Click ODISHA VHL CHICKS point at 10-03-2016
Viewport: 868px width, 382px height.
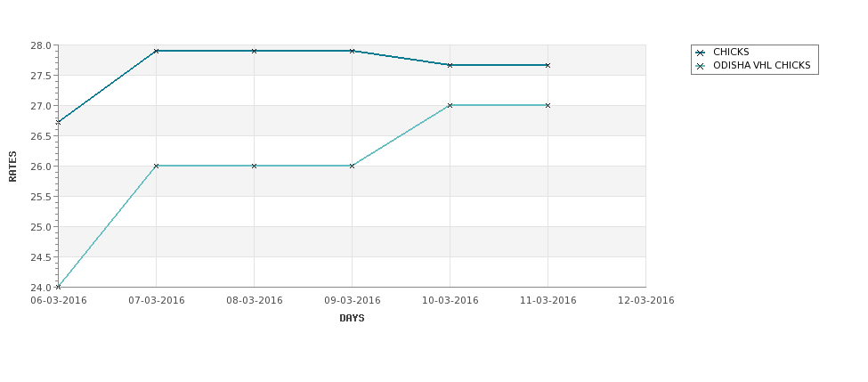click(450, 105)
